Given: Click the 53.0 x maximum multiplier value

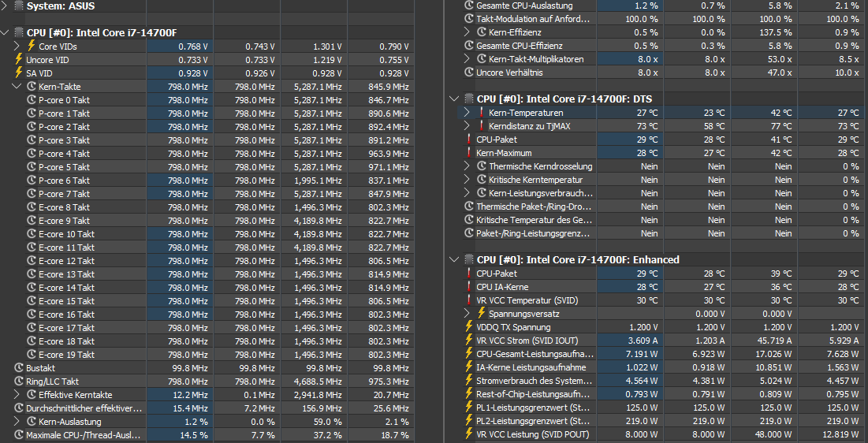Looking at the screenshot, I should [x=780, y=59].
